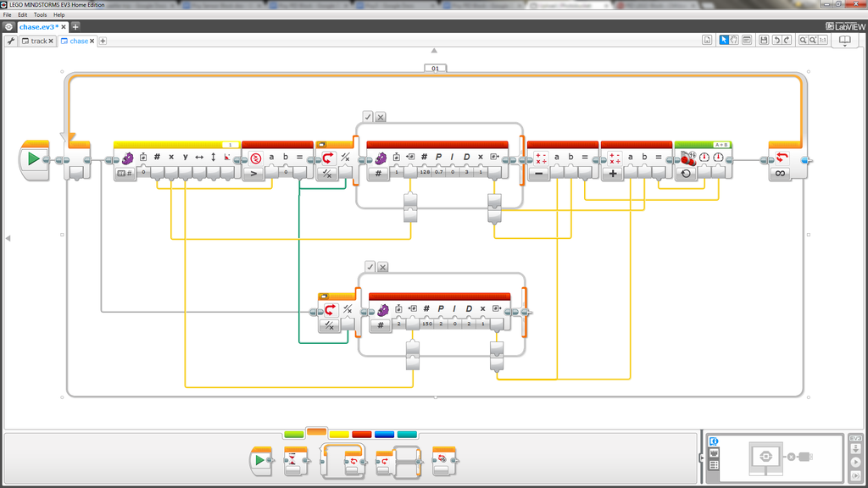The image size is (868, 488).
Task: Click the green Start block play button
Action: tap(34, 158)
